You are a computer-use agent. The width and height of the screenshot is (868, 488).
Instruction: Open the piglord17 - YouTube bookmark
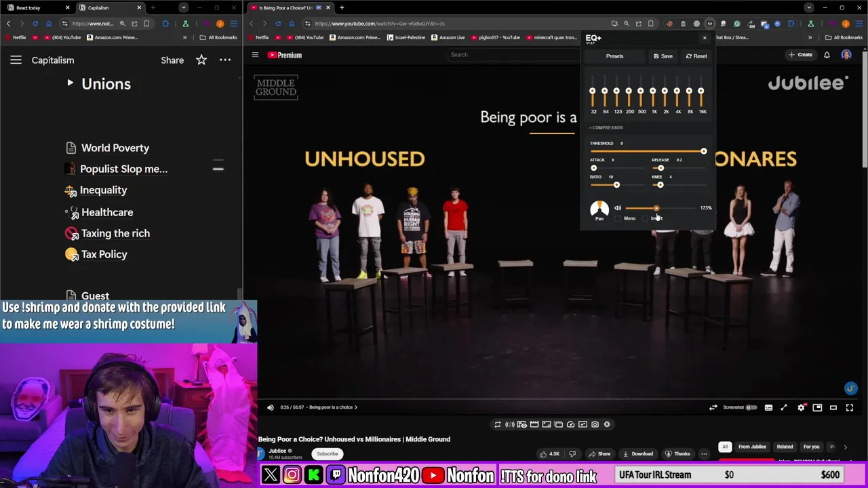click(495, 37)
